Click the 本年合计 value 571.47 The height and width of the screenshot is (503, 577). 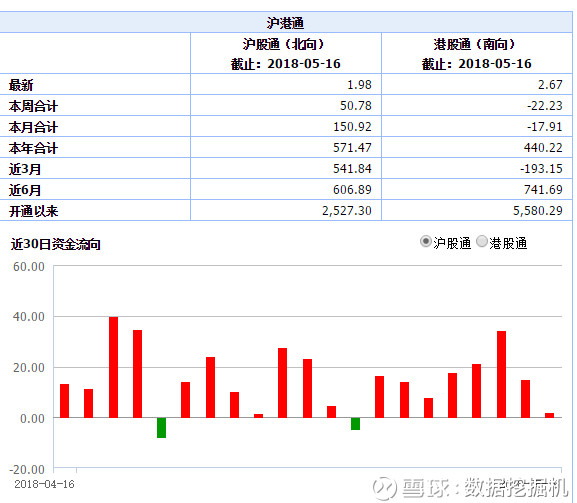pos(352,148)
